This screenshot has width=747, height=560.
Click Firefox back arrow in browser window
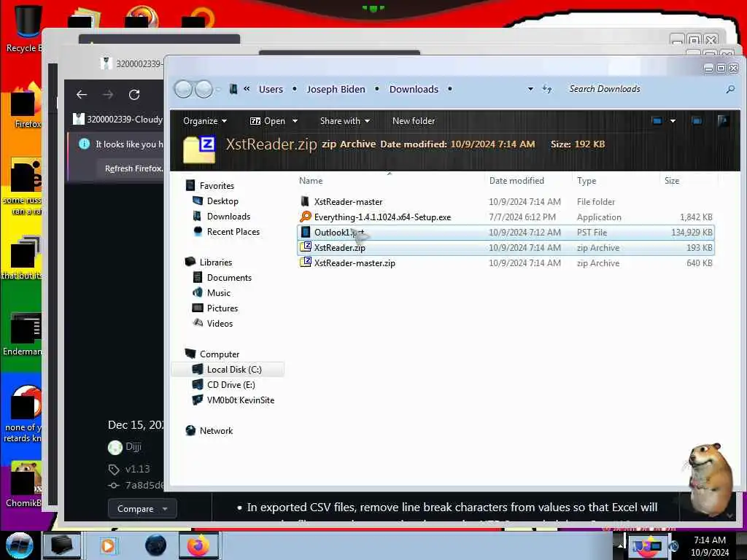[x=82, y=95]
